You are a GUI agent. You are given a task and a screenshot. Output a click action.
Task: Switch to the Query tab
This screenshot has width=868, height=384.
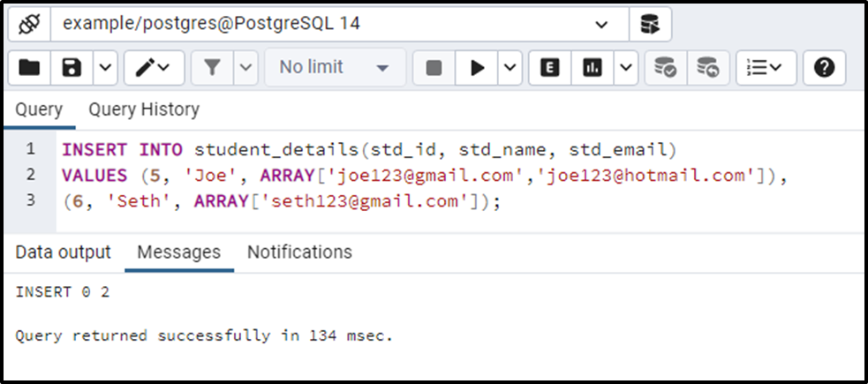point(39,109)
